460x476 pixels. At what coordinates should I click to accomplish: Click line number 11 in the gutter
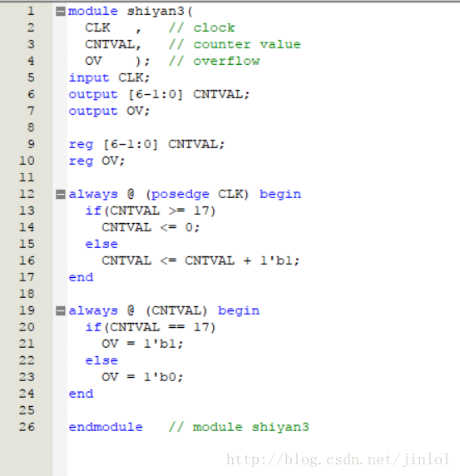[27, 177]
